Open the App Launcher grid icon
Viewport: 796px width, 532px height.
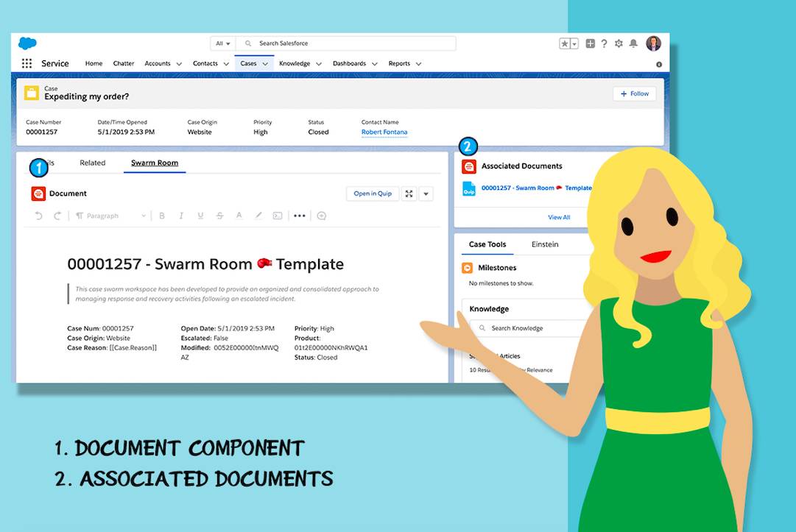click(x=27, y=63)
